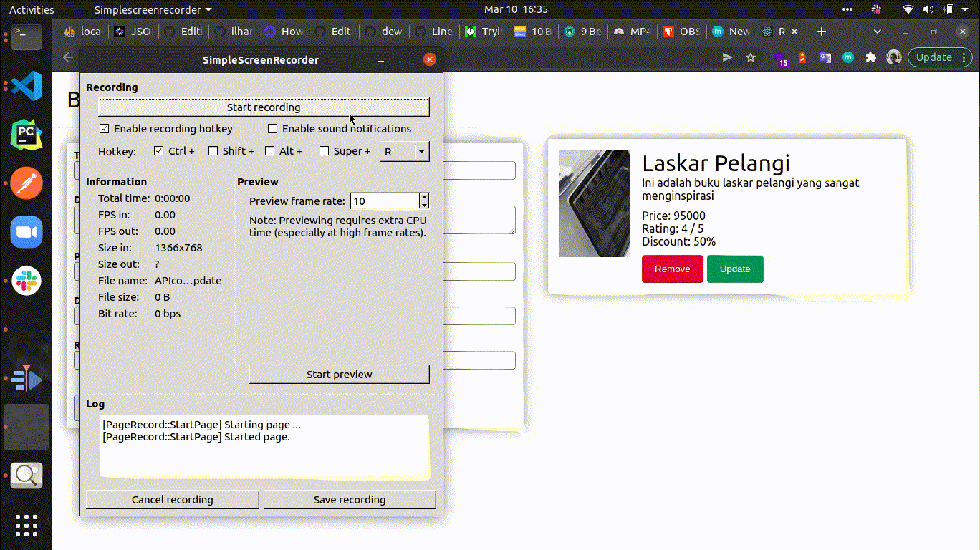The image size is (980, 550).
Task: Launch PyCharm from the dock
Action: [27, 135]
